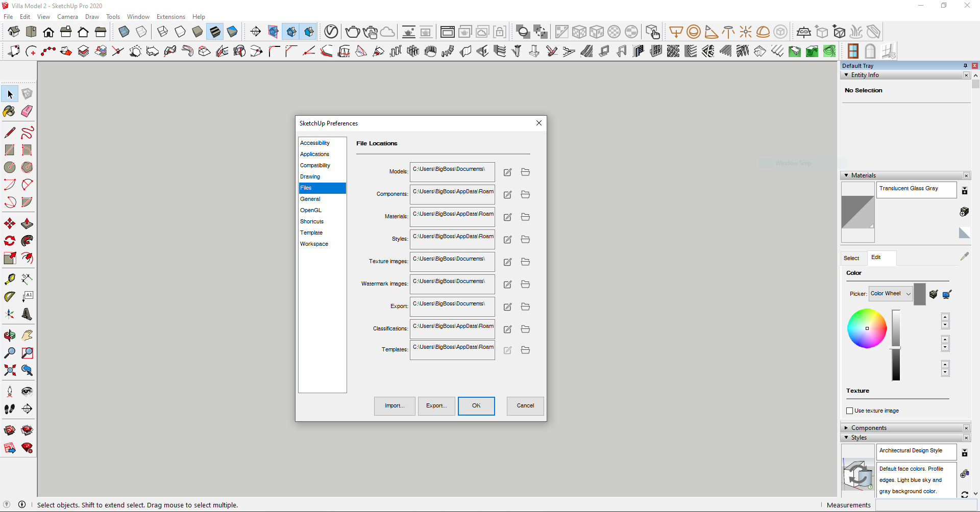Pin the Default Tray panel
The height and width of the screenshot is (512, 980).
(965, 66)
